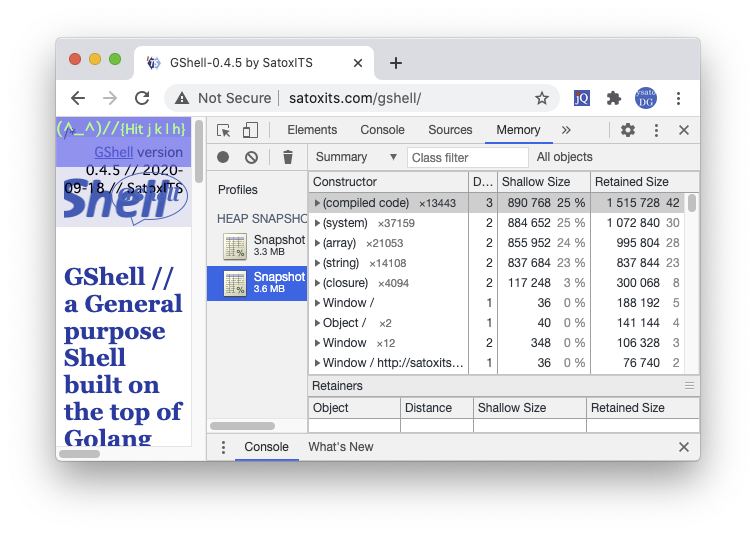Click the clear all profiles icon

pos(251,157)
